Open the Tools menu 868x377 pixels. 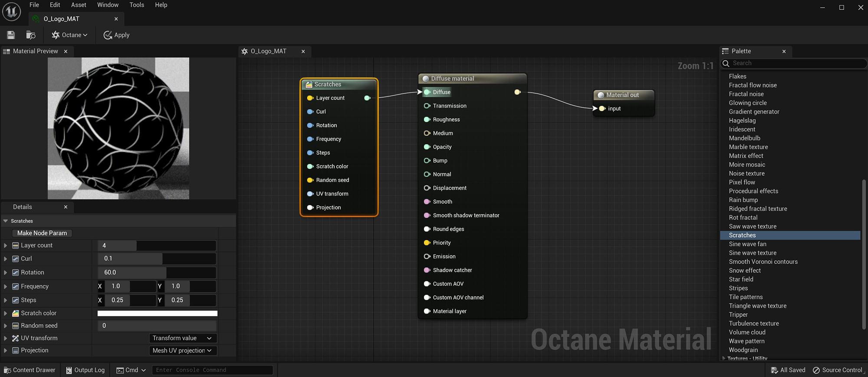pos(137,5)
